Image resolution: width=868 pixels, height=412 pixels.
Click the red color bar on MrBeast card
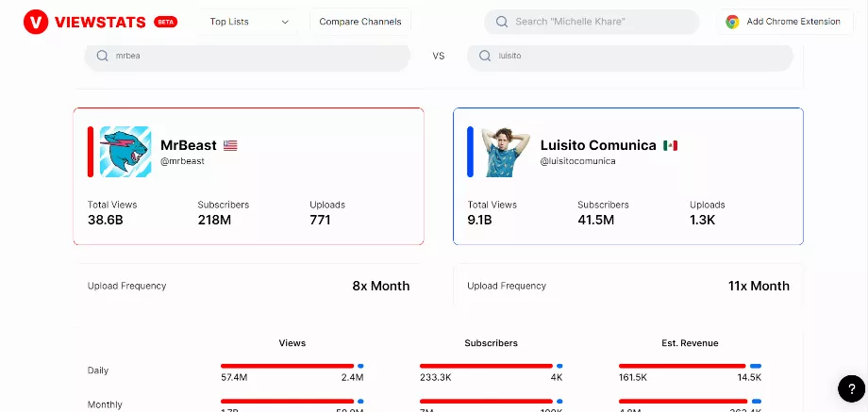click(x=91, y=152)
